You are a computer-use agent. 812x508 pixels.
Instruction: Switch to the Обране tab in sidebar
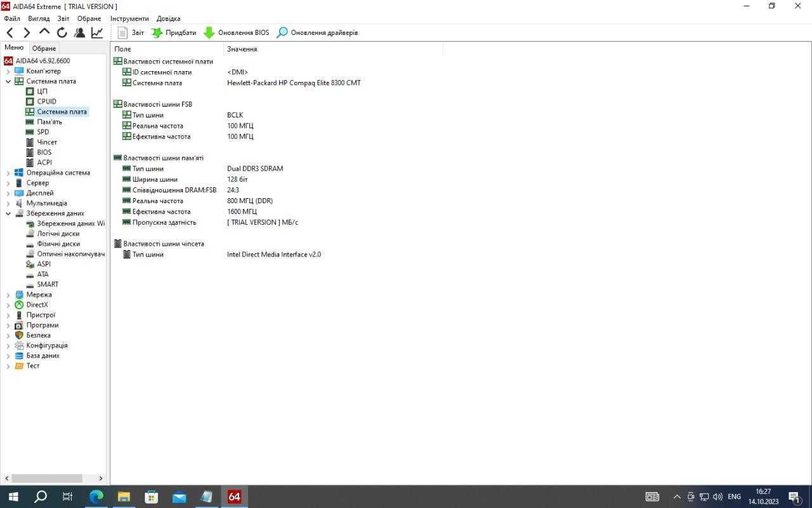[x=44, y=48]
